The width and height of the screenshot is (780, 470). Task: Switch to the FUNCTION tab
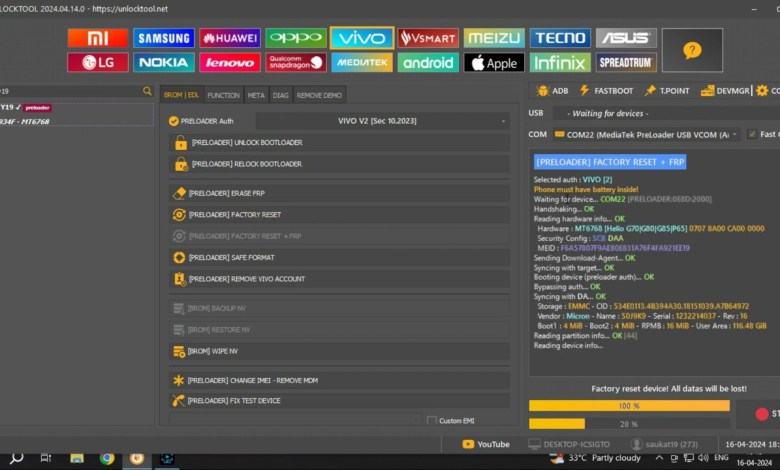pyautogui.click(x=223, y=95)
